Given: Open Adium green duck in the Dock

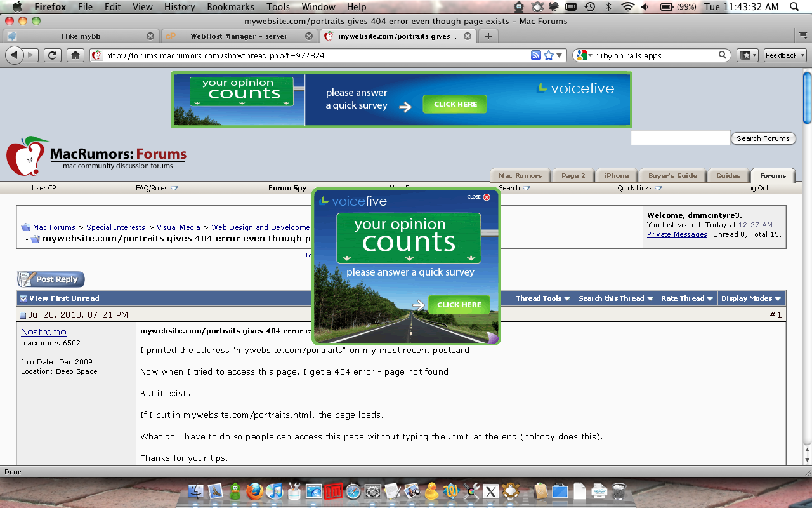Looking at the screenshot, I should pos(235,491).
